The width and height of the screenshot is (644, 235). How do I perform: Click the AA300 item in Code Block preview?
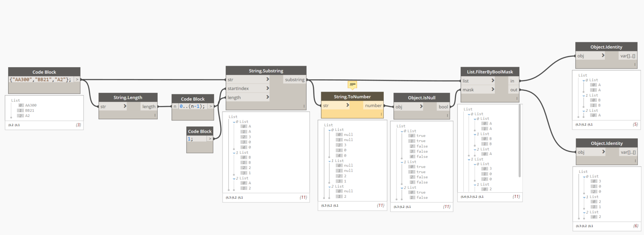coord(31,105)
